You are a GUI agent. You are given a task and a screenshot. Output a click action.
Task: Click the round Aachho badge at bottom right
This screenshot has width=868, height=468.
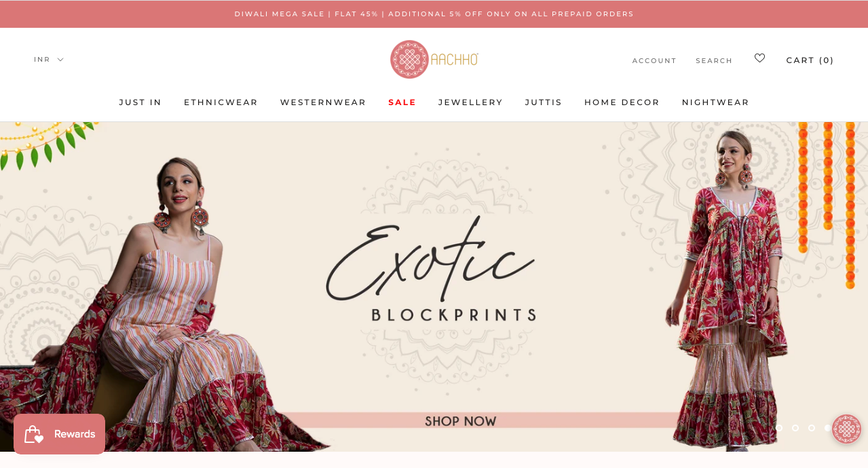(x=846, y=429)
